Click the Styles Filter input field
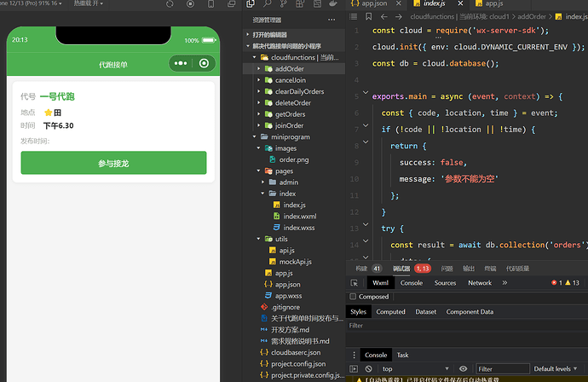 click(x=466, y=326)
